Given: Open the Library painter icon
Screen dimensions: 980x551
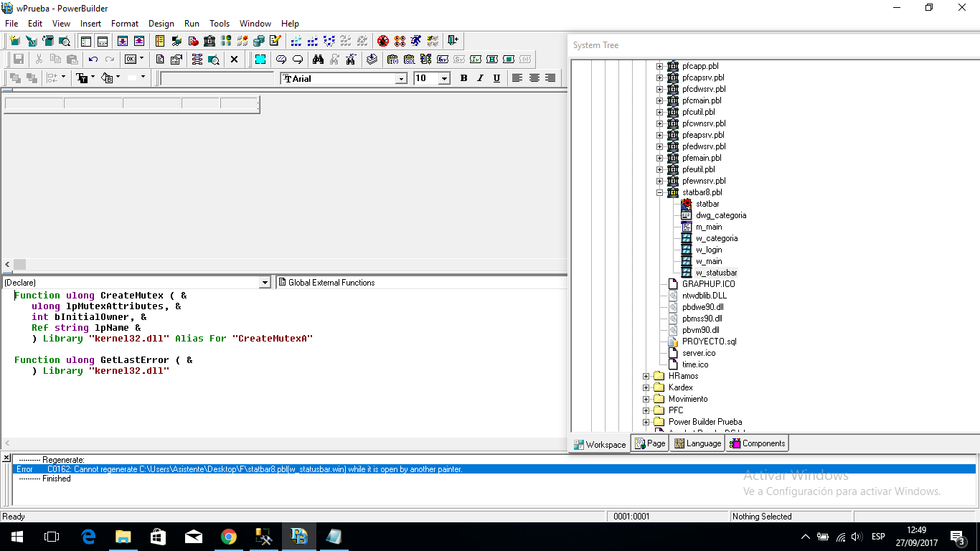Looking at the screenshot, I should [209, 41].
